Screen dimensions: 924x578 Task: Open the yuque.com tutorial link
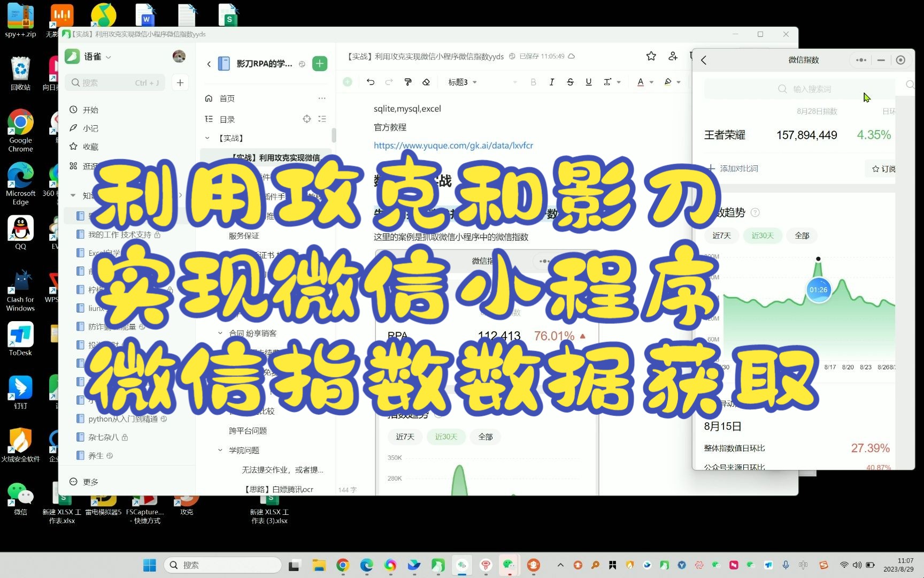point(453,145)
